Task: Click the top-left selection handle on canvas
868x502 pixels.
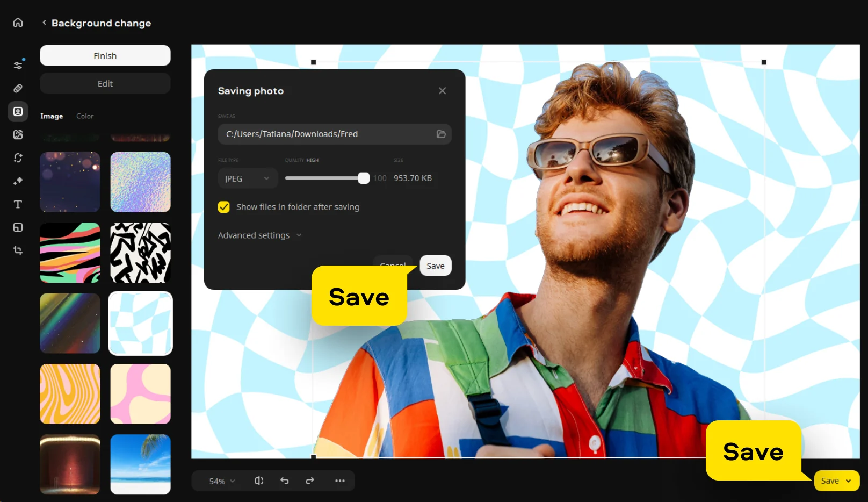Action: pyautogui.click(x=314, y=62)
